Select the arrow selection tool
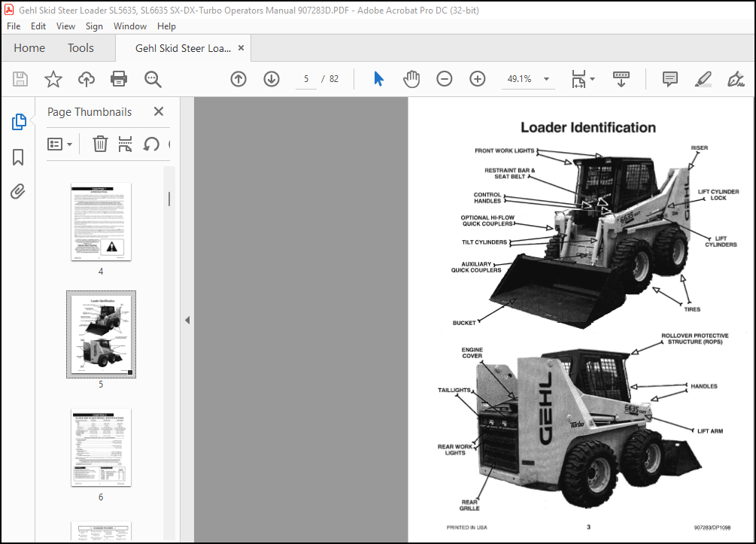 coord(378,79)
